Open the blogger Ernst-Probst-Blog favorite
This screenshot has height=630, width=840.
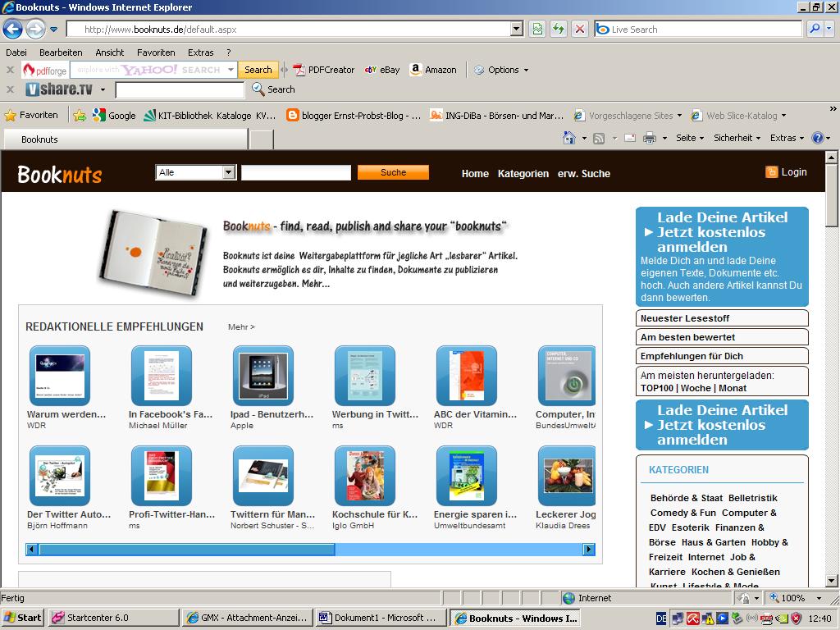coord(354,115)
